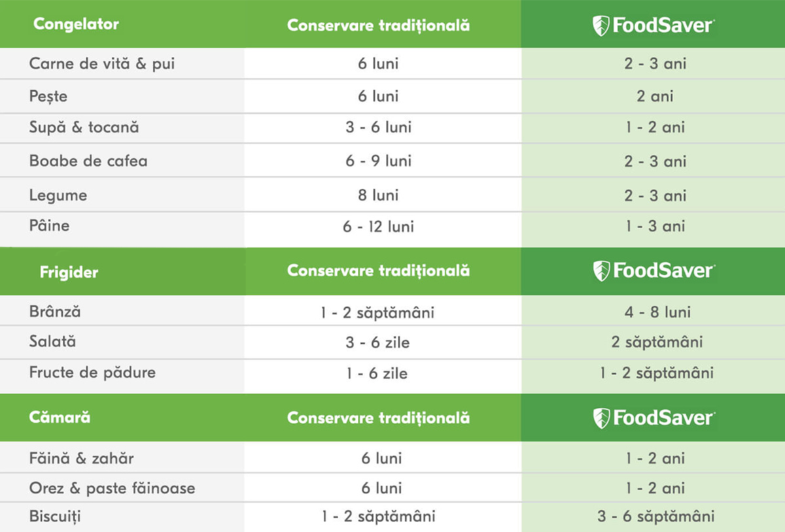Select the Supă & tocană row label

point(84,127)
